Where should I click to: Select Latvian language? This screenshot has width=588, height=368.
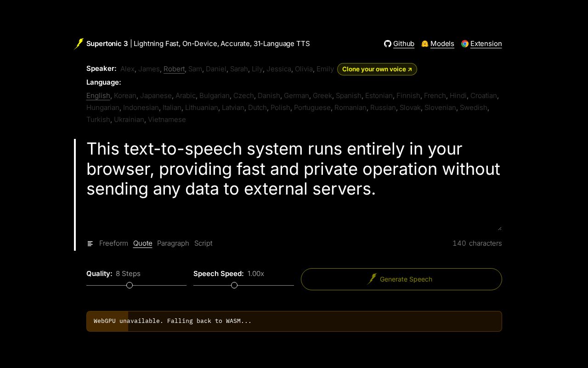pyautogui.click(x=233, y=108)
